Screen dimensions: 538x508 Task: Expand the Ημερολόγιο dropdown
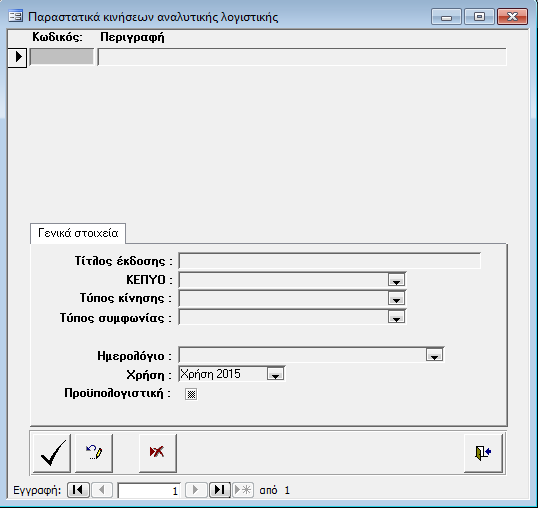tap(434, 355)
